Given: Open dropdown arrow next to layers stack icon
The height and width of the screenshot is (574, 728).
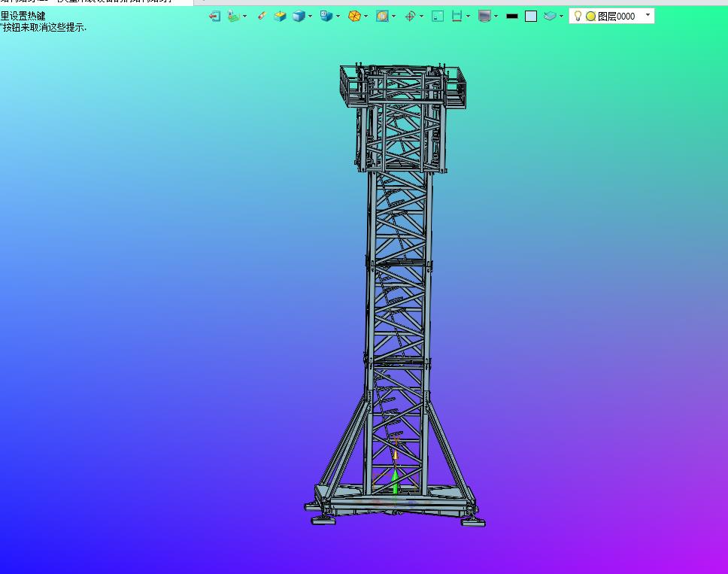Looking at the screenshot, I should (x=561, y=16).
